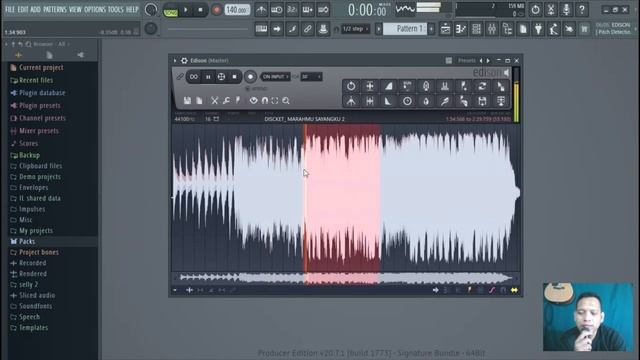Viewport: 640px width, 360px height.
Task: Open the Current project browser folder
Action: [41, 68]
